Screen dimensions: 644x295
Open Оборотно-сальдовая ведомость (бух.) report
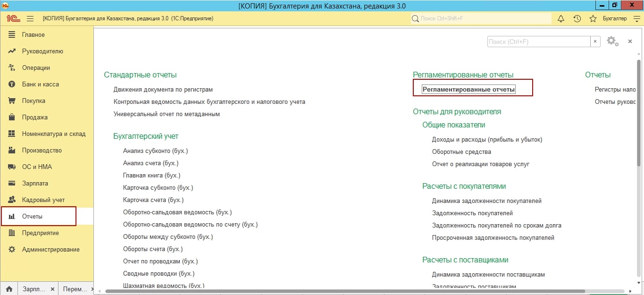click(177, 212)
